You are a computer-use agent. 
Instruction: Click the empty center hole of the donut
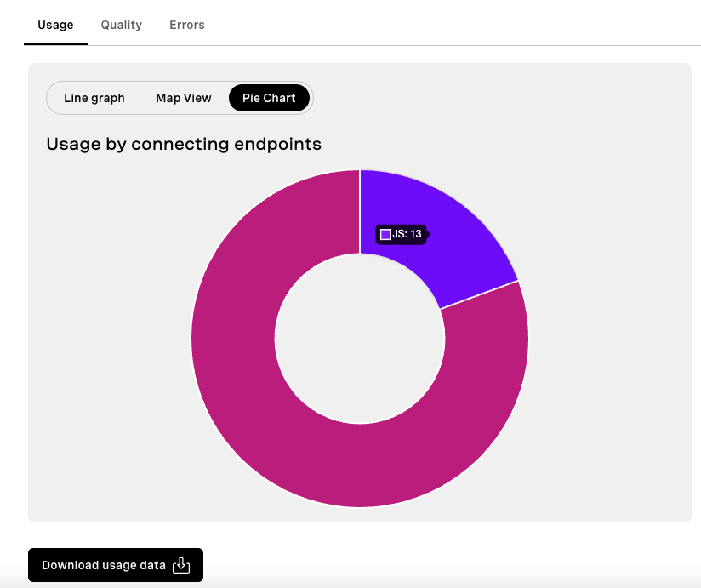[360, 339]
